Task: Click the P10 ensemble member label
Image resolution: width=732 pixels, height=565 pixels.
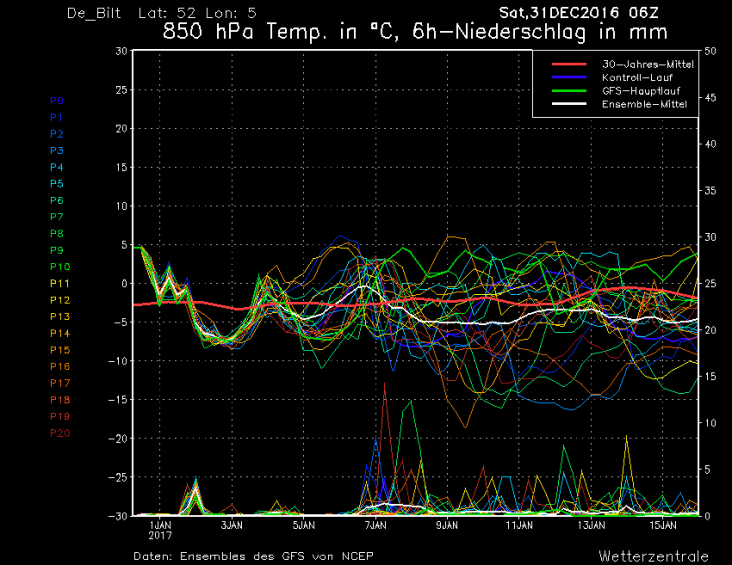Action: (x=60, y=267)
